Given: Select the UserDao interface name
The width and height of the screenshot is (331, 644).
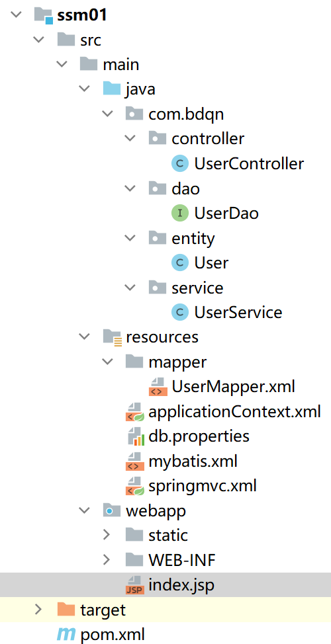Looking at the screenshot, I should 226,213.
